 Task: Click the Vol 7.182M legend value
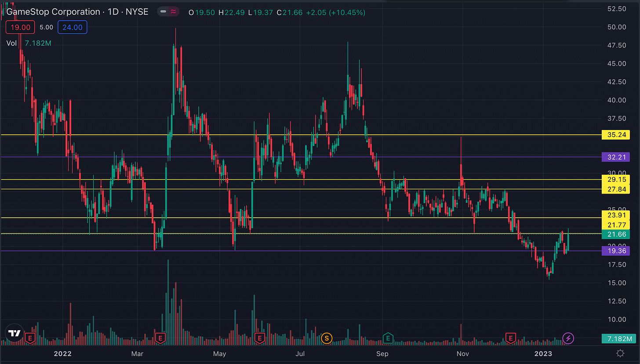tap(39, 43)
